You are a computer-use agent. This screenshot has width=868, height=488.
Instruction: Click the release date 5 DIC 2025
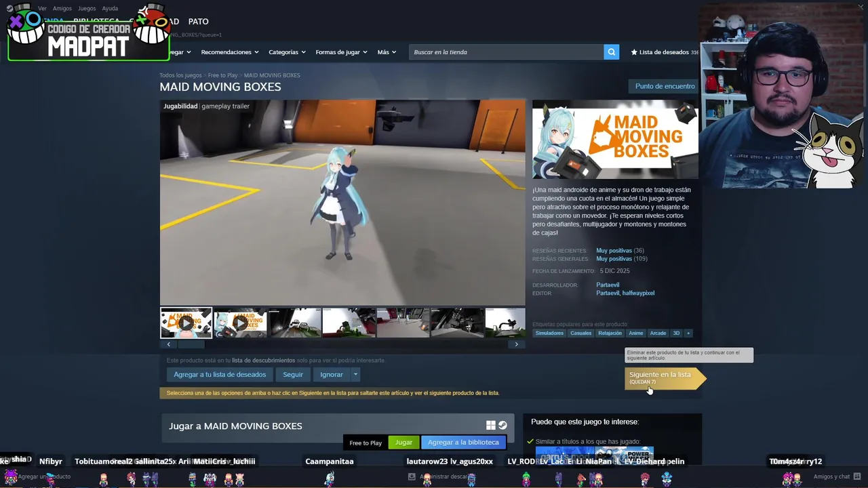614,270
